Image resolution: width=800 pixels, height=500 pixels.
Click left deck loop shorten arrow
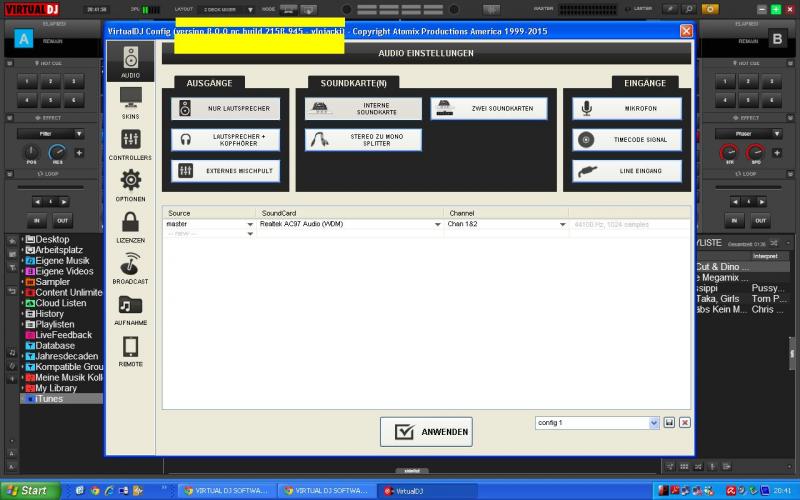click(37, 202)
